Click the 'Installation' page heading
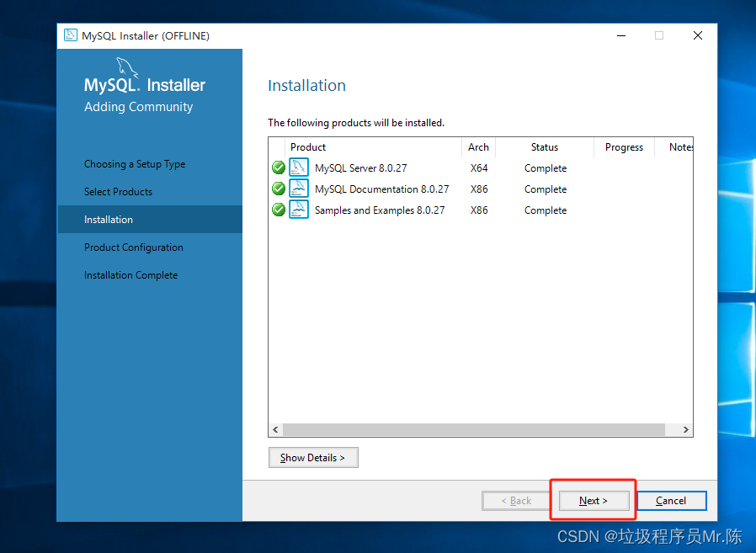Screen dimensions: 756x553 [306, 85]
